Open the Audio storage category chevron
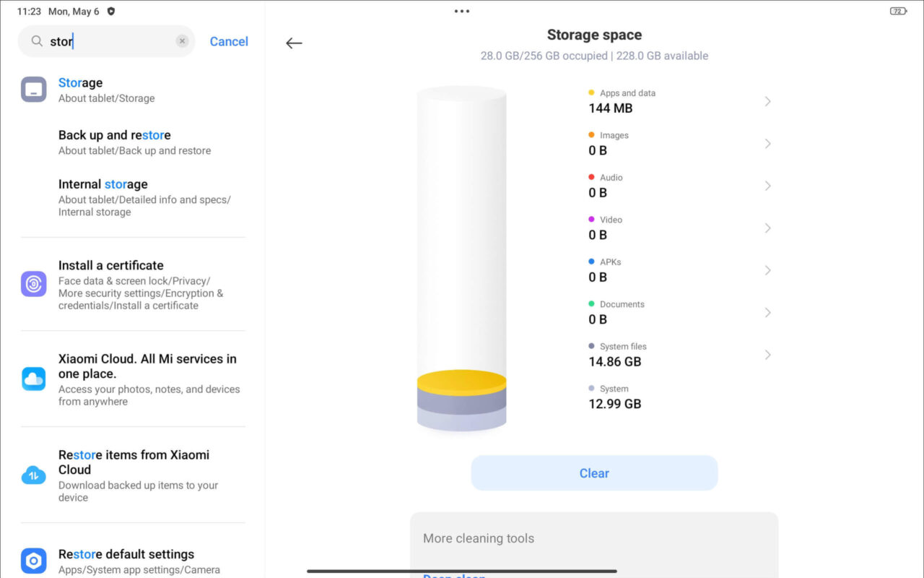 (x=767, y=186)
